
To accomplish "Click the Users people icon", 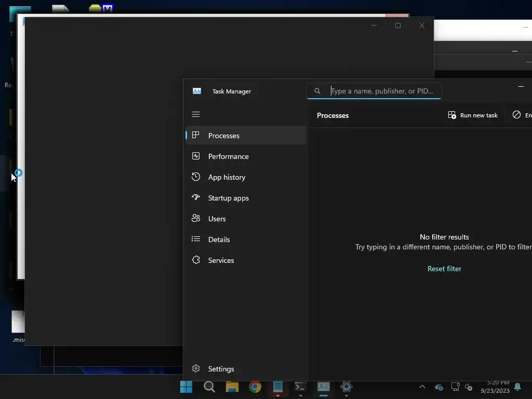I will (x=196, y=218).
